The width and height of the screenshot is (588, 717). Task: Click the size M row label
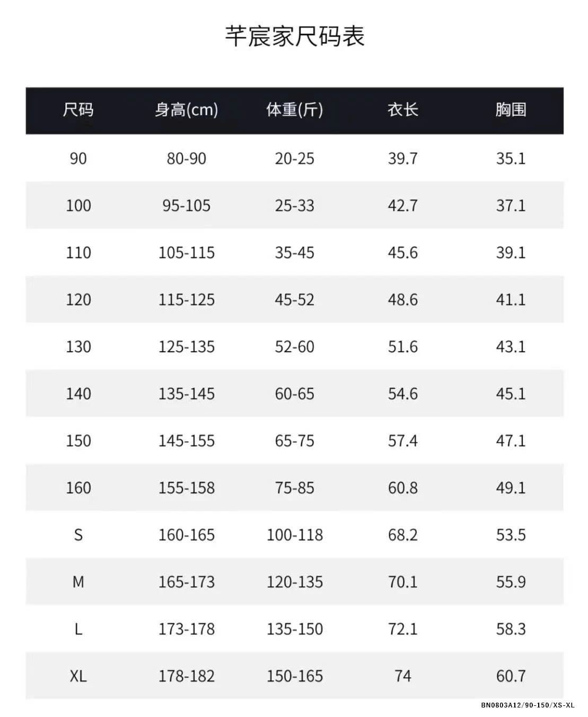click(x=78, y=582)
